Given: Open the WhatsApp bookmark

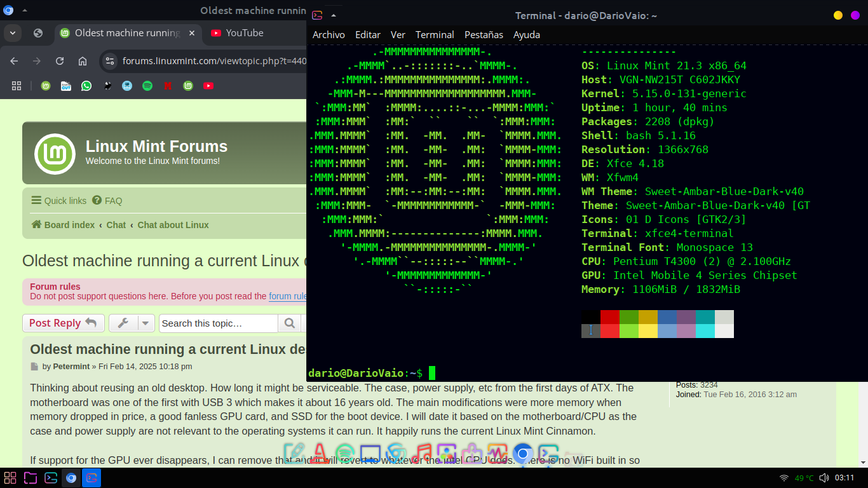Looking at the screenshot, I should [86, 86].
